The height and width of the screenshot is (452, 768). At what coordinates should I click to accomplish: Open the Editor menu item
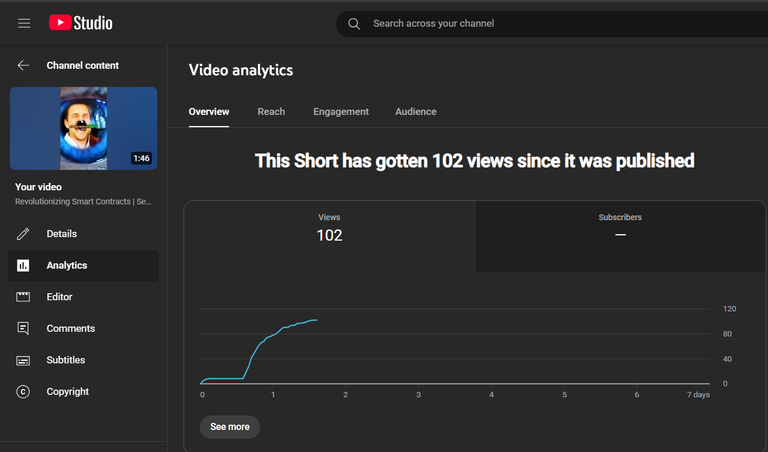pyautogui.click(x=83, y=297)
